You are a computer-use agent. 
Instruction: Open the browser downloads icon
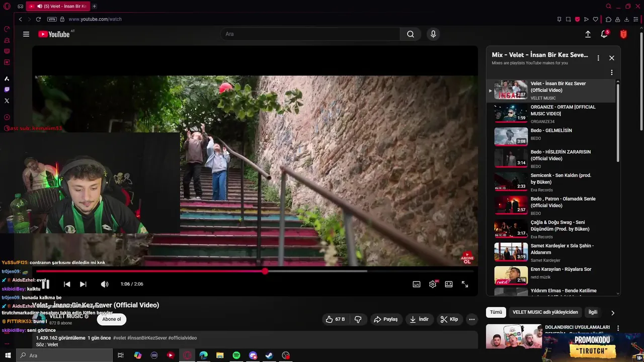click(626, 19)
